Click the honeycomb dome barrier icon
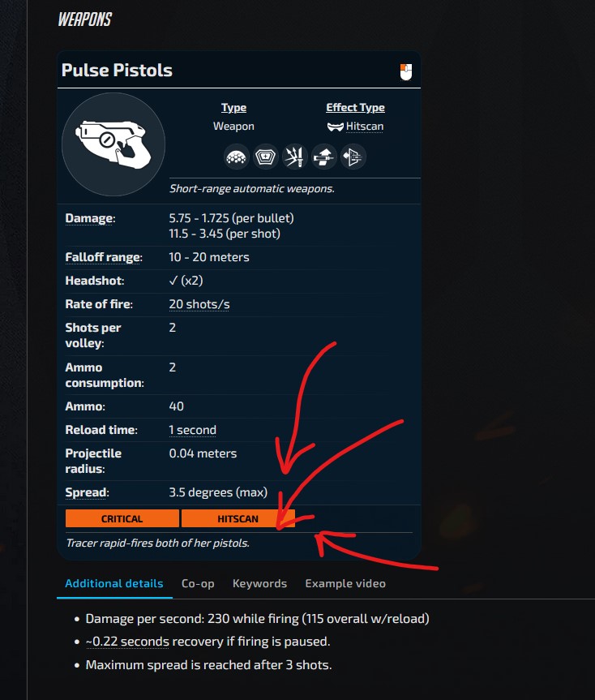 (236, 157)
